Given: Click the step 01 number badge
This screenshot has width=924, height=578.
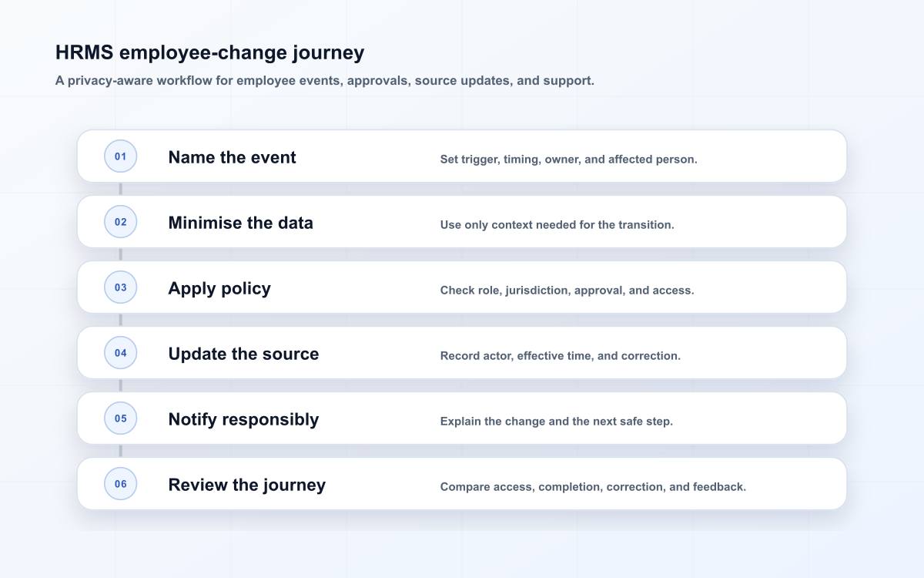Looking at the screenshot, I should (x=120, y=156).
